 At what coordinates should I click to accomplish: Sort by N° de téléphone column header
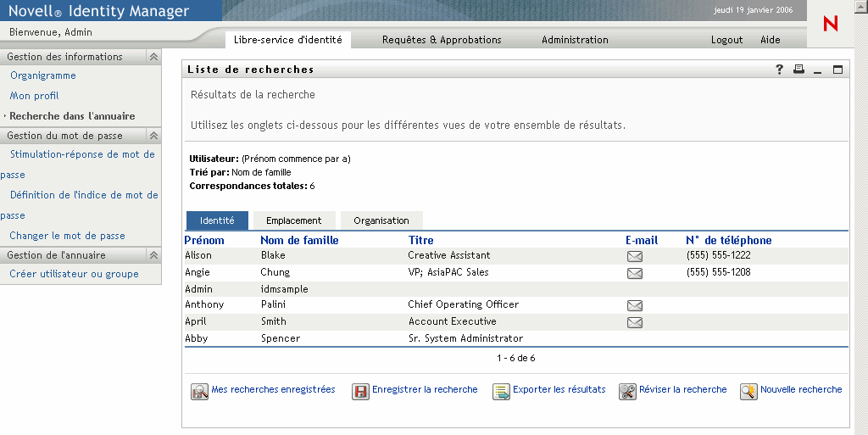[x=728, y=240]
